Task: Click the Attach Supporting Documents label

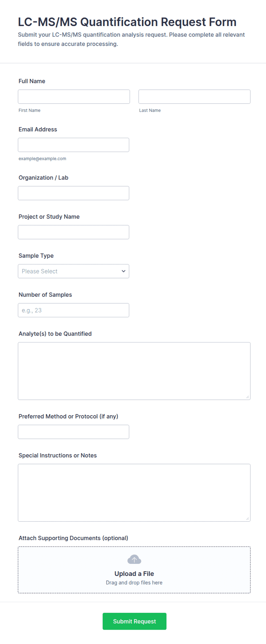Action: tap(73, 538)
